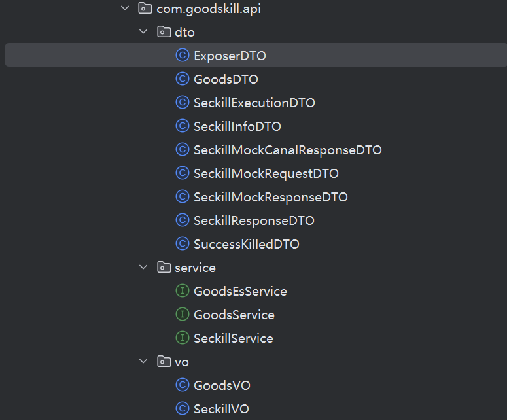This screenshot has width=507, height=420.
Task: Collapse the vo folder chevron
Action: (x=144, y=362)
